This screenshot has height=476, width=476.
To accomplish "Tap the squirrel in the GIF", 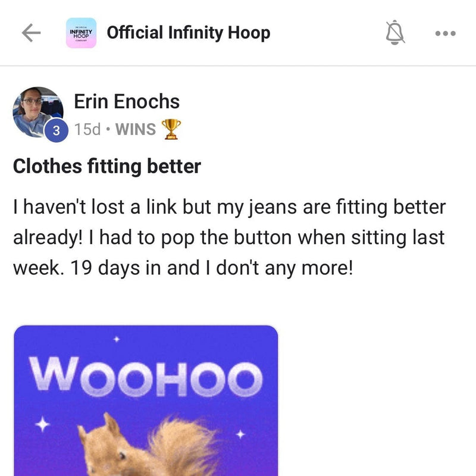I will [x=149, y=446].
